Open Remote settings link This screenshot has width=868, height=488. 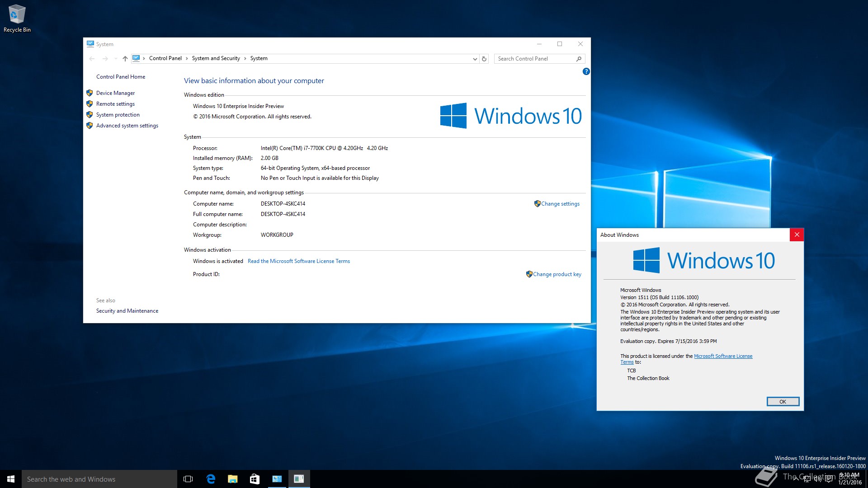pos(115,104)
